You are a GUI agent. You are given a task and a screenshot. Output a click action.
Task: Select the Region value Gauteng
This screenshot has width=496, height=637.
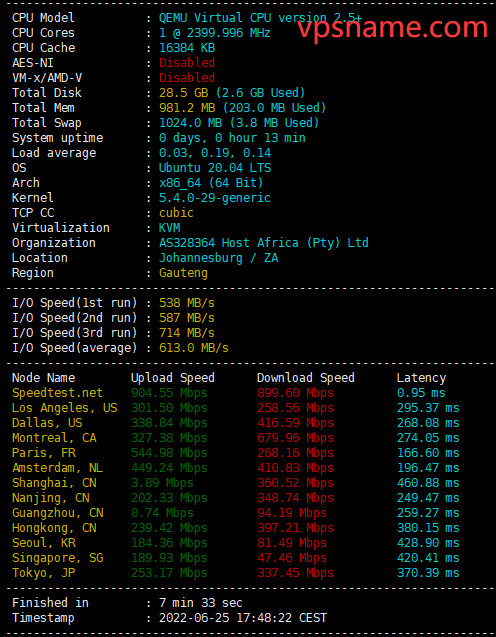coord(183,273)
